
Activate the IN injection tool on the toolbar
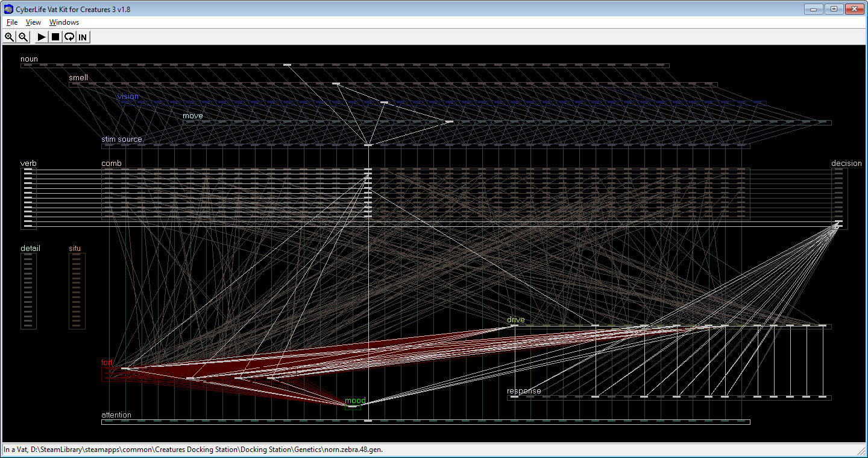click(83, 37)
